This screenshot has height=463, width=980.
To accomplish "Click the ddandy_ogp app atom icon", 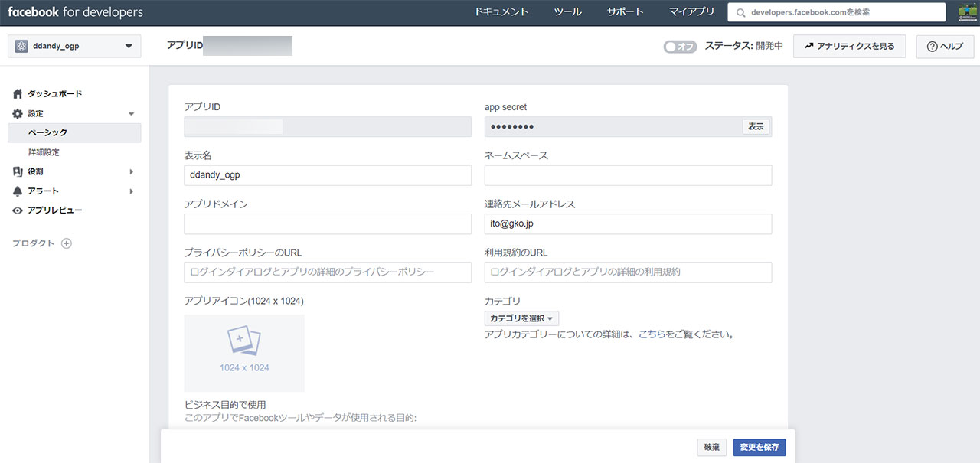I will (x=21, y=46).
